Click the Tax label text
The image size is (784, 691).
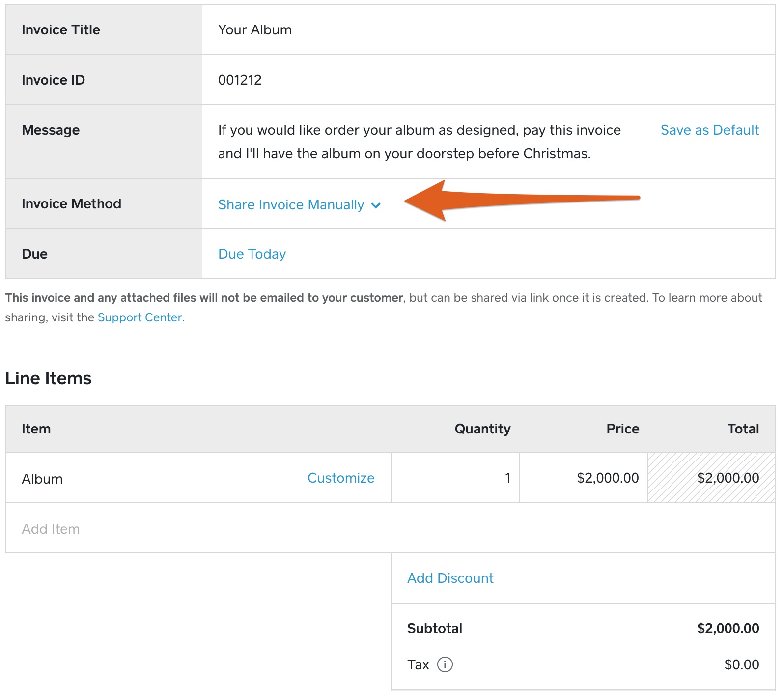pyautogui.click(x=418, y=664)
